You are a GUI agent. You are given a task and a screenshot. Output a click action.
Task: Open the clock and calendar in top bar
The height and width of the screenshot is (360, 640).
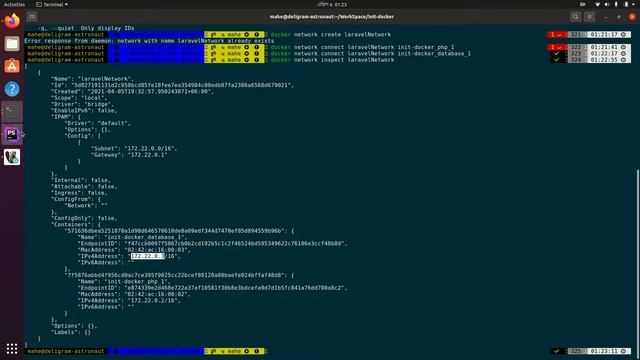tap(332, 4)
